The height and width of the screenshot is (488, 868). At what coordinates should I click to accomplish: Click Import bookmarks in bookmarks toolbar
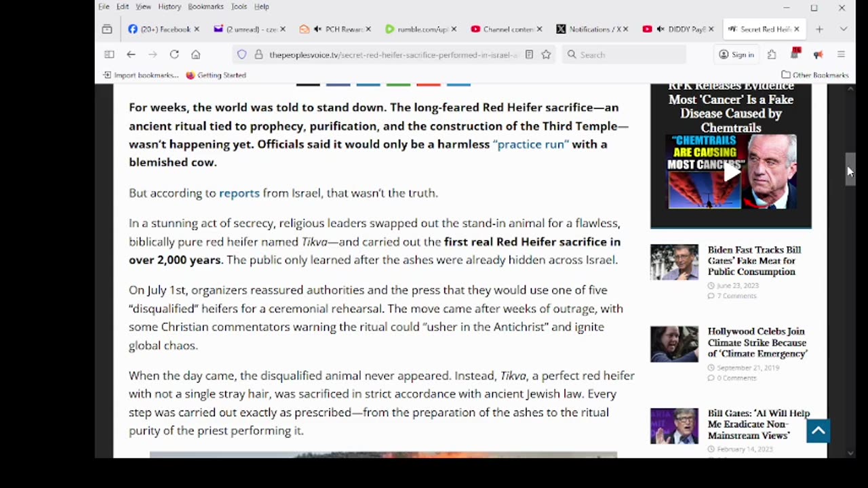coord(141,75)
